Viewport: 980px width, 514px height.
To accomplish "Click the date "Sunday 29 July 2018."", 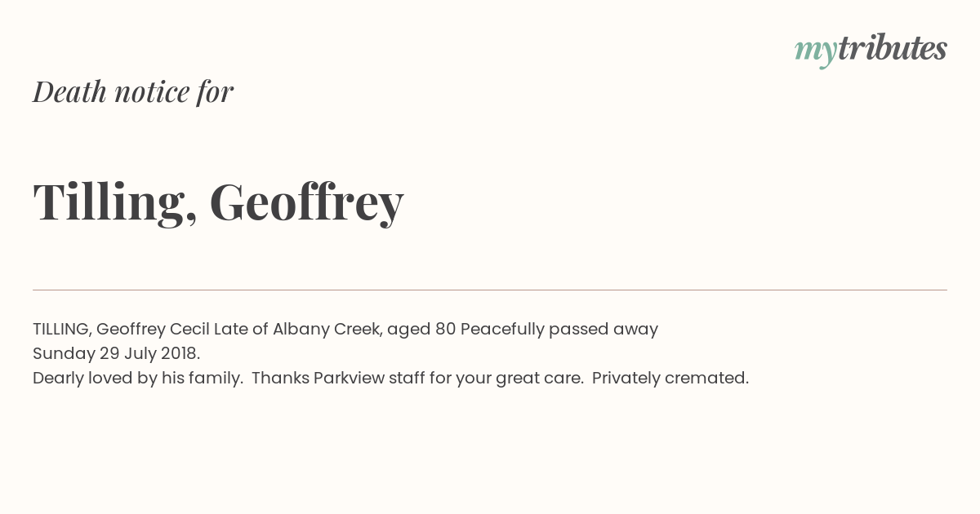I will point(116,354).
